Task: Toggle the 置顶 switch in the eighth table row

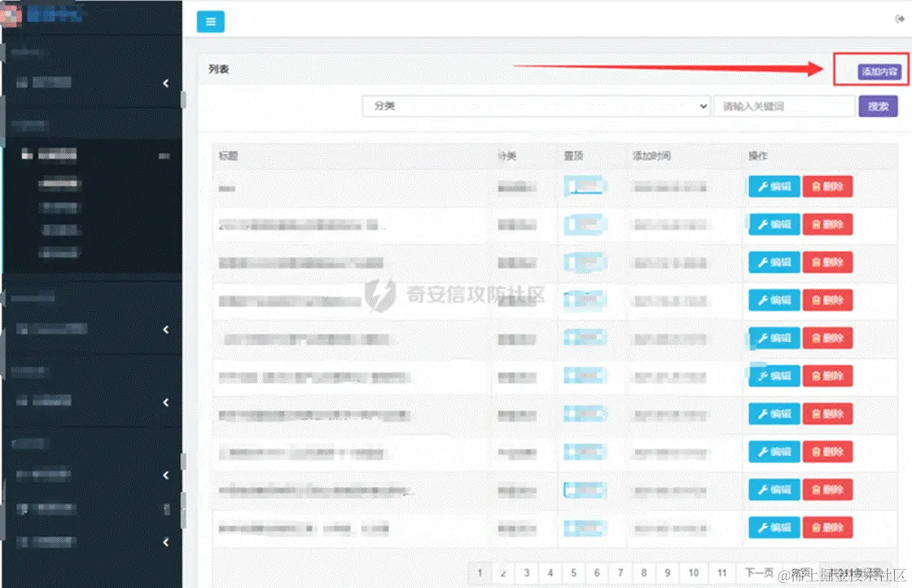Action: [585, 451]
